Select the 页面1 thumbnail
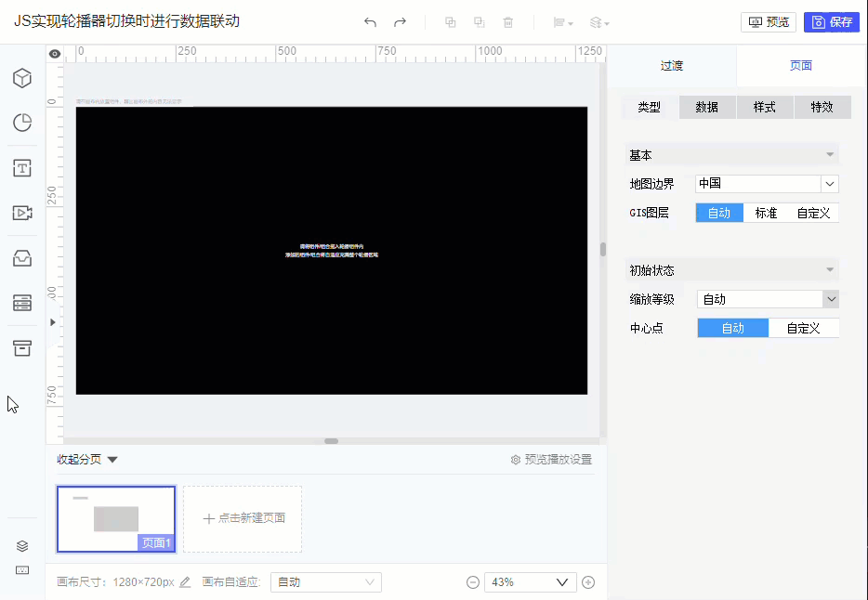868x600 pixels. [116, 518]
